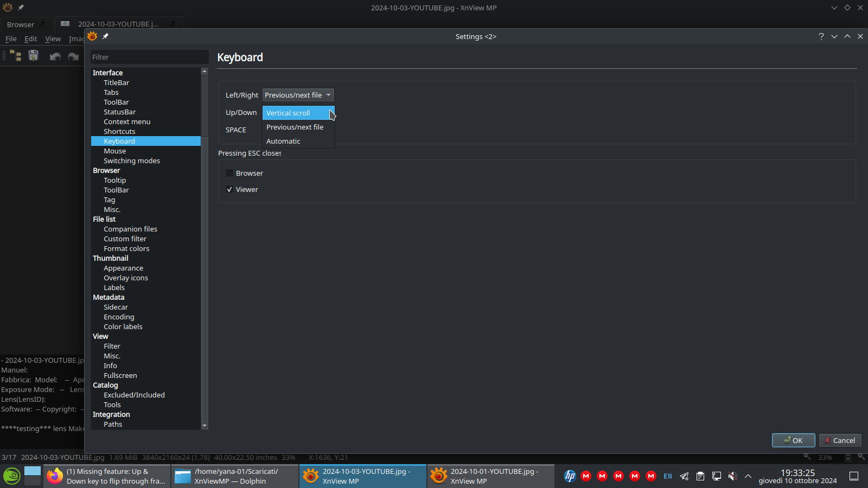Click the XnView eye icon in Settings title bar
This screenshot has width=868, height=488.
pos(92,36)
